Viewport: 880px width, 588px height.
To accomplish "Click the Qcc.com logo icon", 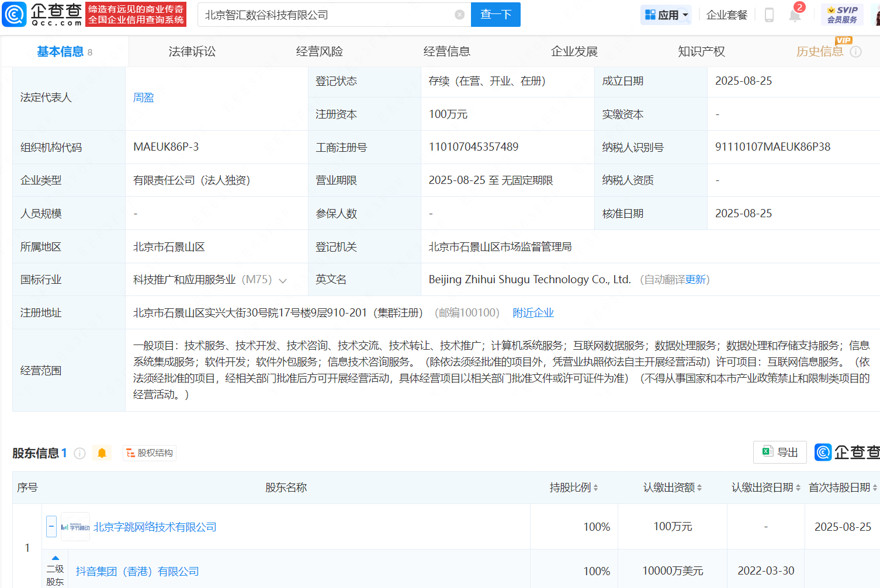I will 15,15.
